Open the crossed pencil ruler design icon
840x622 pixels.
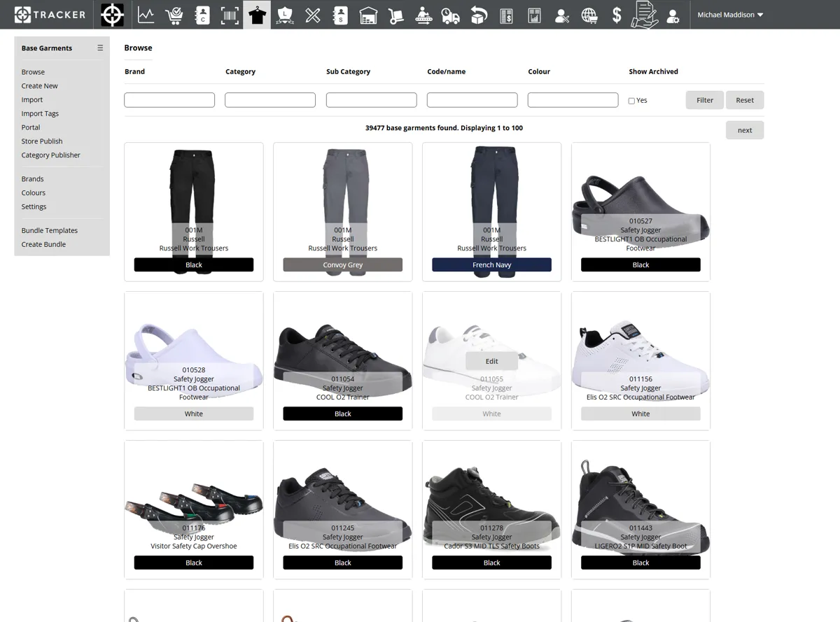313,15
